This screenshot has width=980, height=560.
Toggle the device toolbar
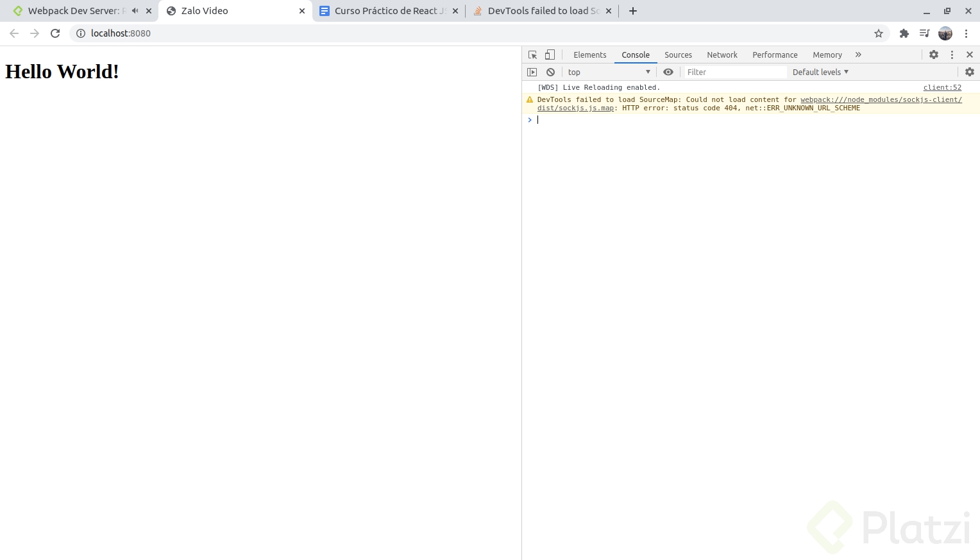(550, 55)
